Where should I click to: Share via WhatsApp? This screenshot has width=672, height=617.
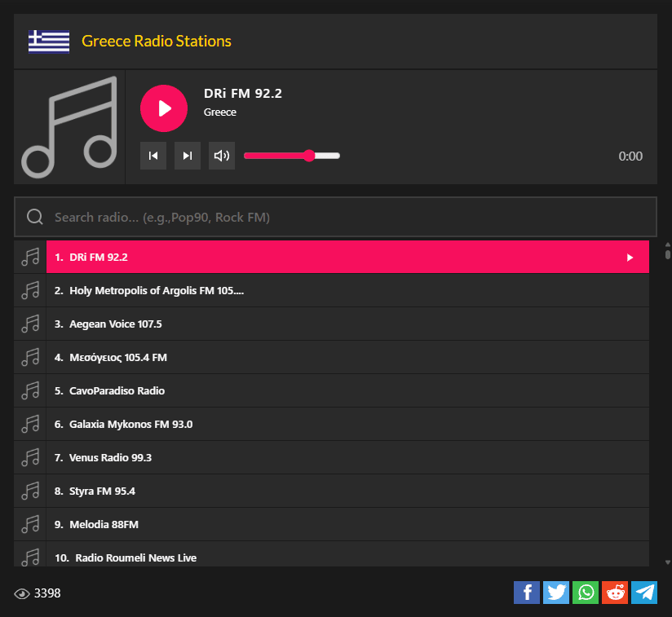pyautogui.click(x=586, y=593)
